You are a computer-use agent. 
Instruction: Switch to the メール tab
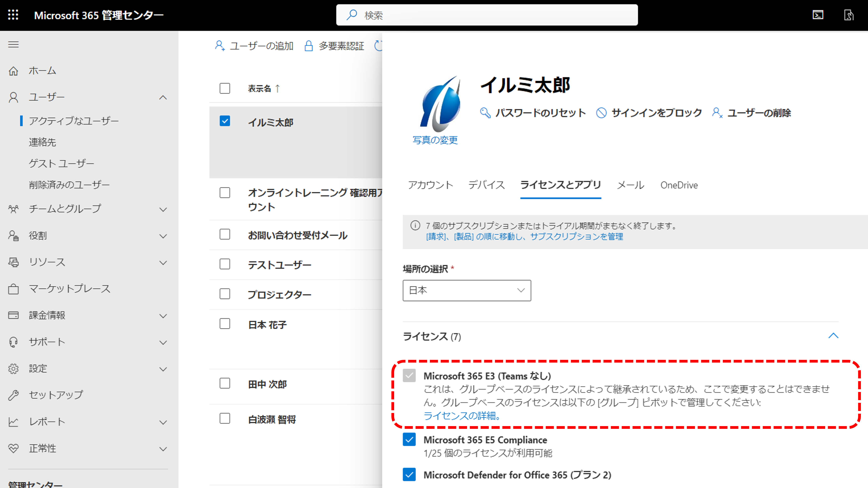[630, 185]
